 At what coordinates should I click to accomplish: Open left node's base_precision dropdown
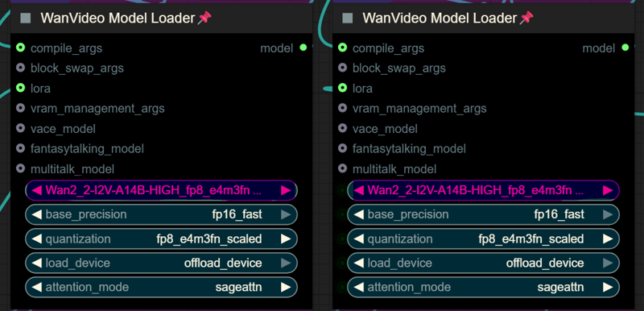[x=161, y=214]
